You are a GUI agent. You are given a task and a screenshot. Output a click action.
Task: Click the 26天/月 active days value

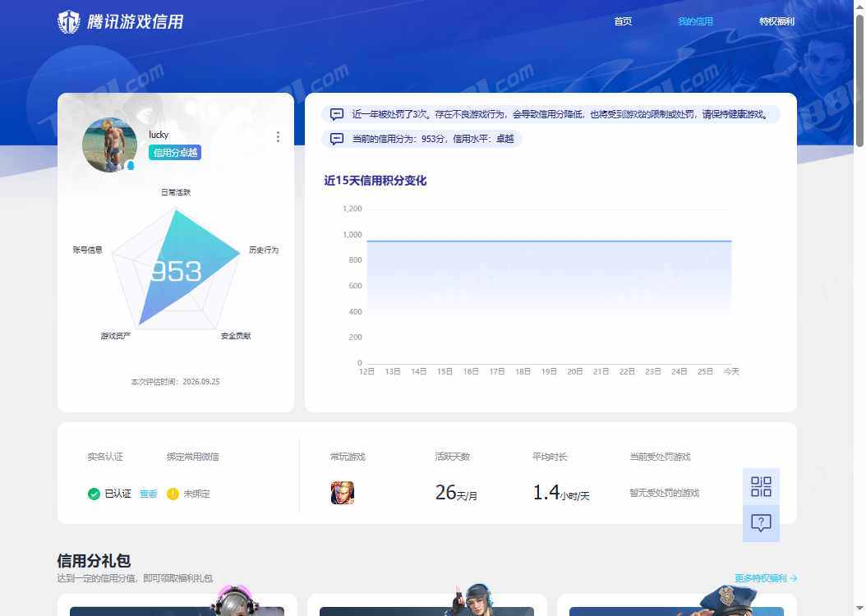(456, 492)
